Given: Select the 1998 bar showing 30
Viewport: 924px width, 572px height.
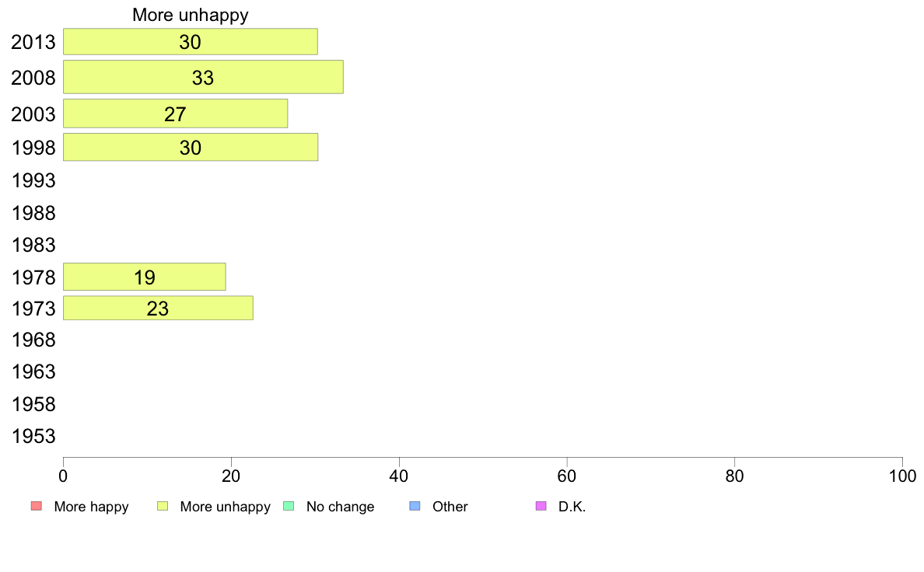Looking at the screenshot, I should (x=191, y=147).
